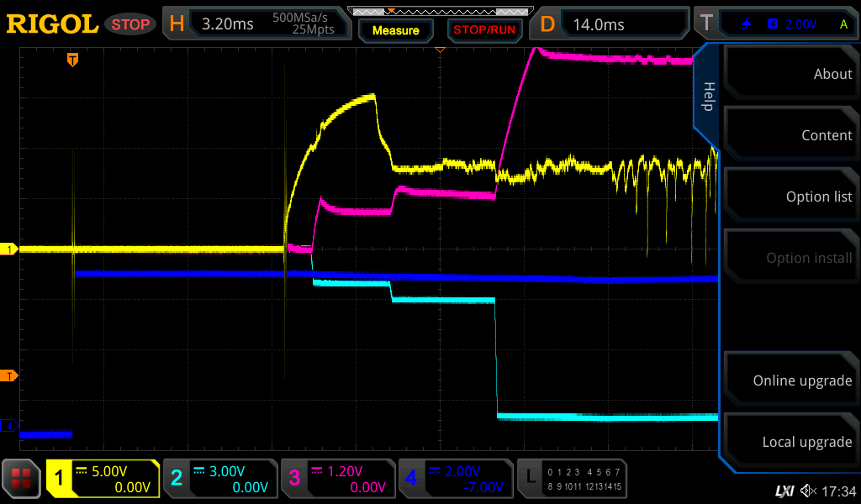The height and width of the screenshot is (504, 861).
Task: Toggle channel 1 with 5.00V scale
Action: tap(103, 479)
